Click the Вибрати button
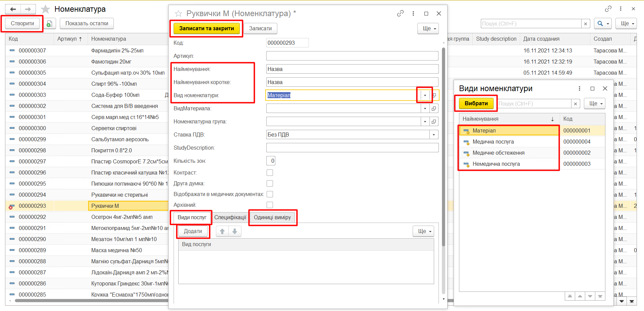This screenshot has height=311, width=644. tap(476, 104)
